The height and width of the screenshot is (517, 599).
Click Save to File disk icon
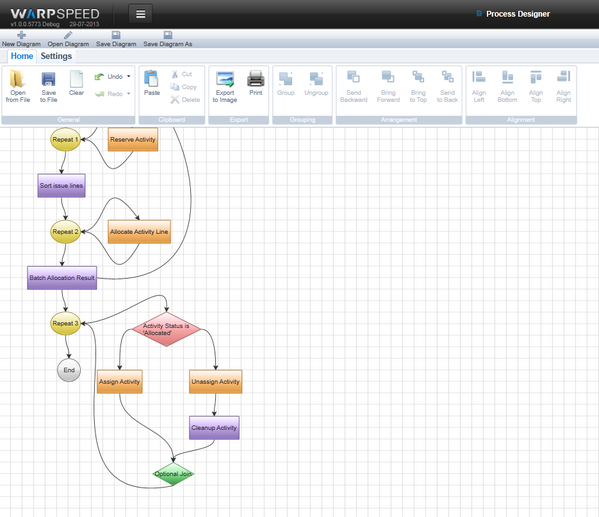click(49, 79)
